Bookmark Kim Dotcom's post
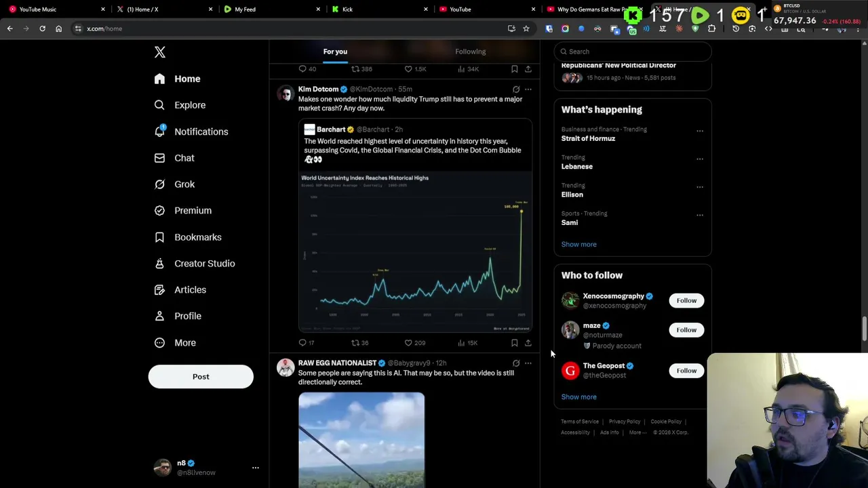 [514, 343]
